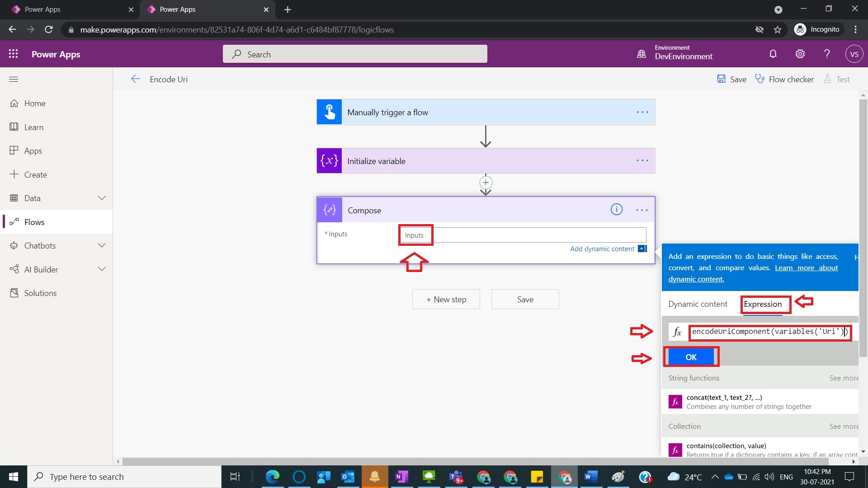Viewport: 868px width, 488px height.
Task: Run the Flow checker
Action: coord(784,79)
